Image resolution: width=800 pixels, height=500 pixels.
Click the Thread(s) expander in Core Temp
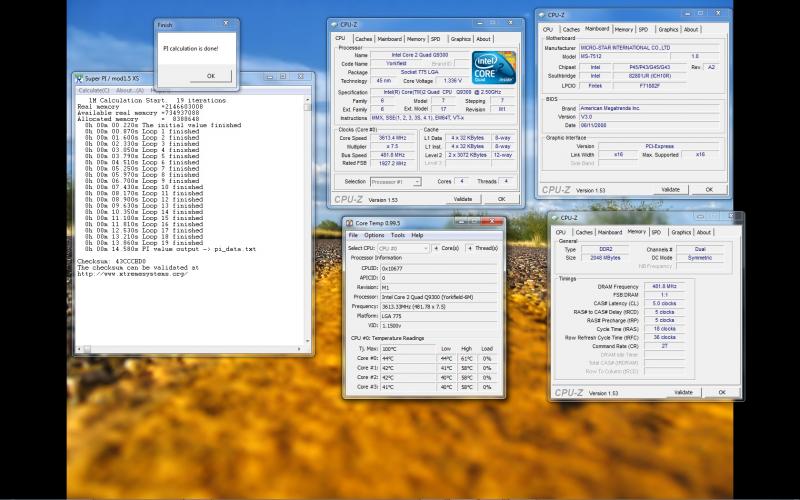(x=482, y=248)
